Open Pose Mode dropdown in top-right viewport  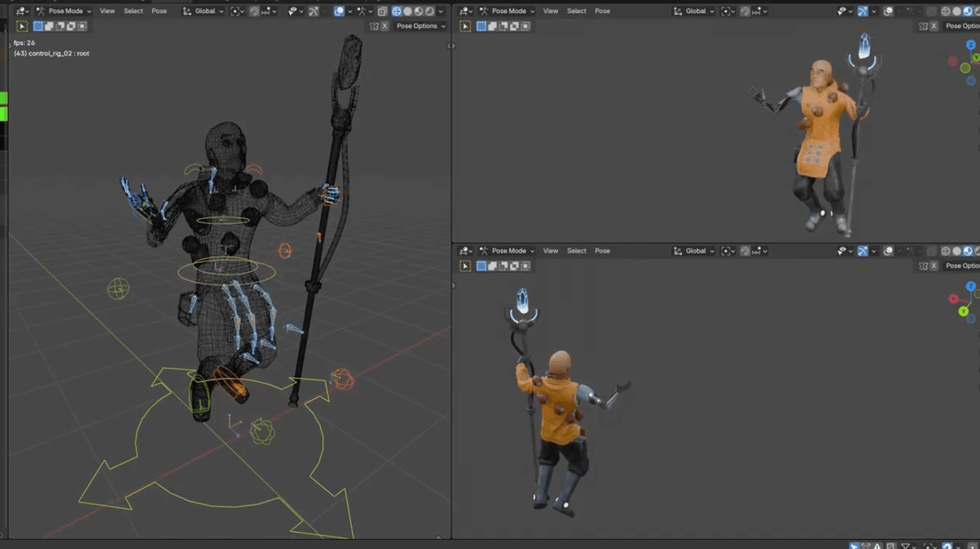(x=508, y=11)
